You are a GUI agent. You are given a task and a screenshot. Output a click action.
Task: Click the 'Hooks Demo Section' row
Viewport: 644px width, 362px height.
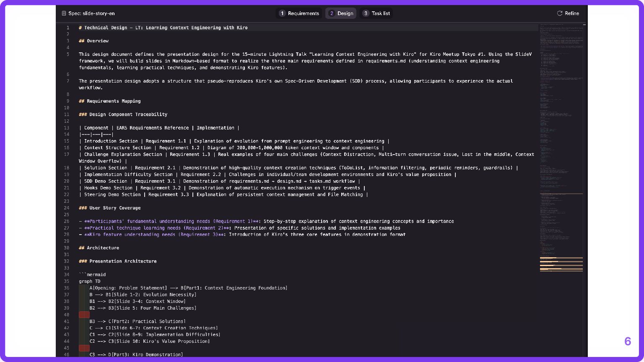(222, 188)
